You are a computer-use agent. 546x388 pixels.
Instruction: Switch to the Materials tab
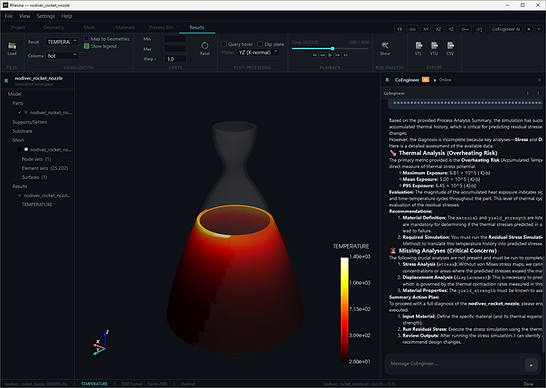pos(125,27)
